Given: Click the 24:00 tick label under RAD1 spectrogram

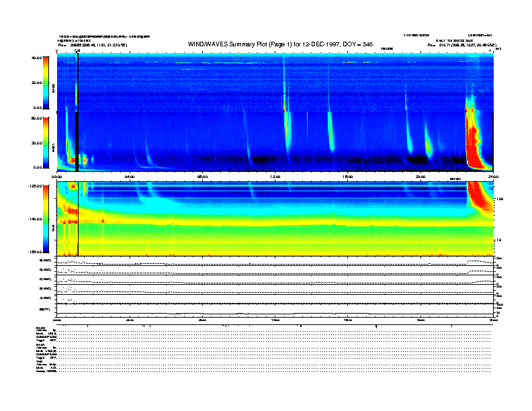Looking at the screenshot, I should coord(493,177).
